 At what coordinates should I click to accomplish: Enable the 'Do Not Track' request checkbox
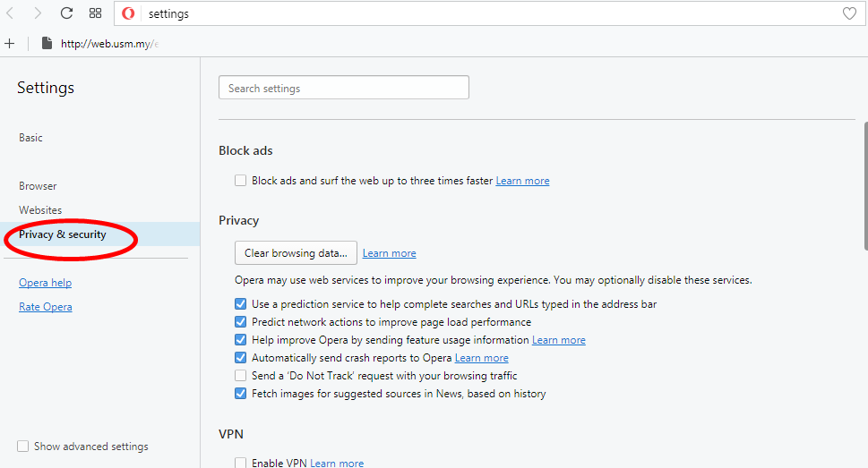240,376
